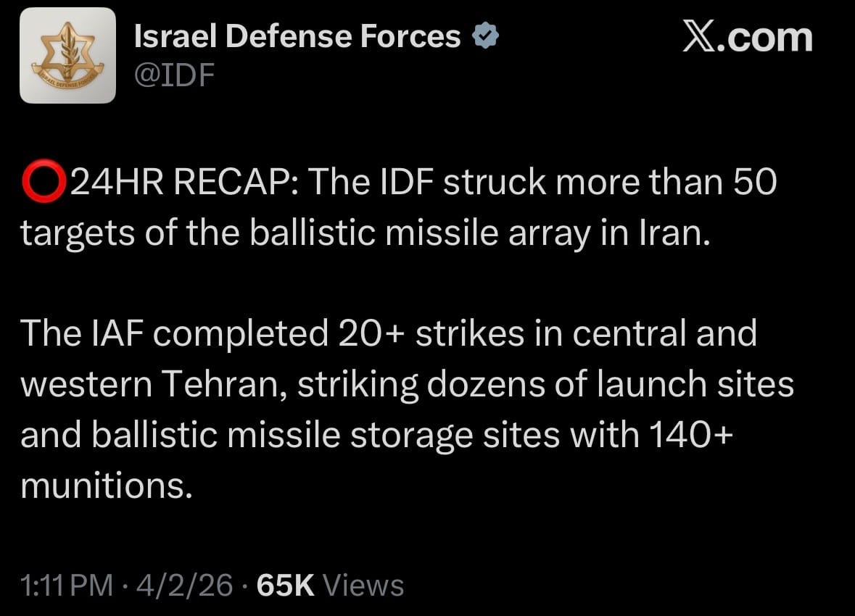
Task: Click the "Views" label
Action: coord(363,585)
